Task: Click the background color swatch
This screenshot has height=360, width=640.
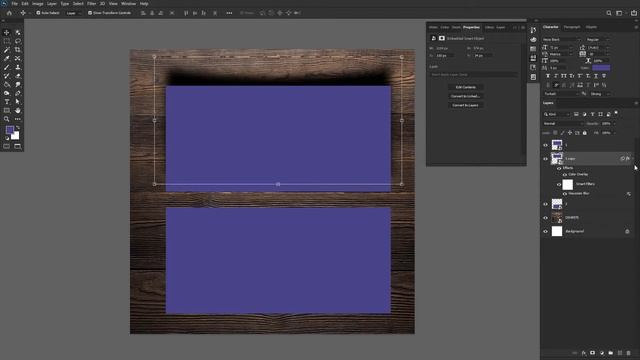Action: pyautogui.click(x=16, y=136)
